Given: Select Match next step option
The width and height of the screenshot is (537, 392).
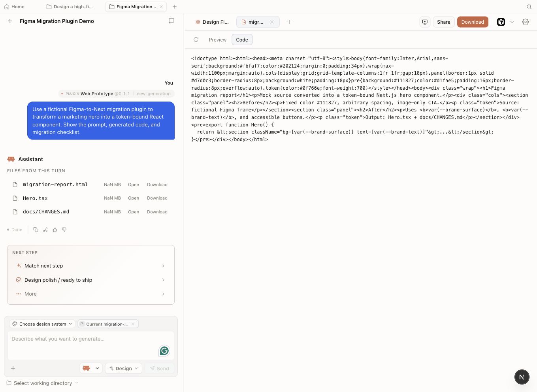Looking at the screenshot, I should pyautogui.click(x=91, y=266).
